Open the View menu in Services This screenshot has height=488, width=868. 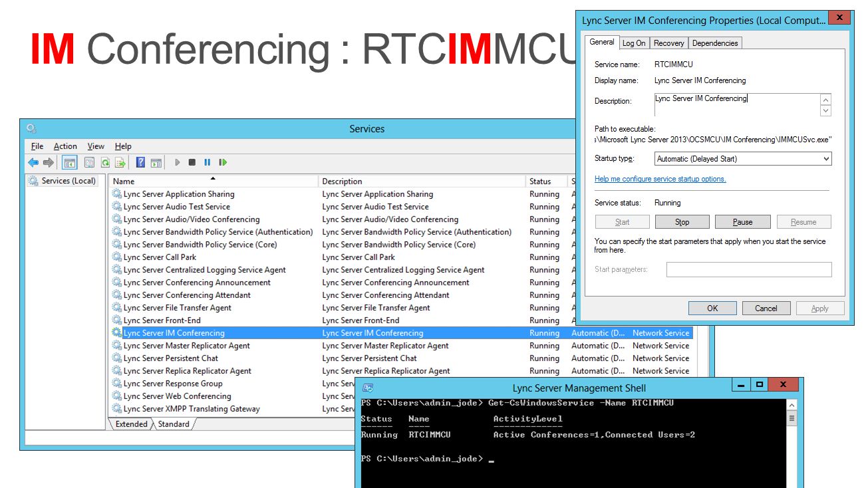click(96, 146)
